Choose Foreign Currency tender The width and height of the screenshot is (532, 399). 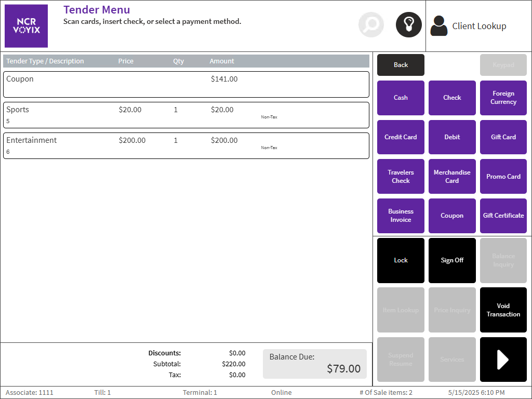(x=503, y=98)
